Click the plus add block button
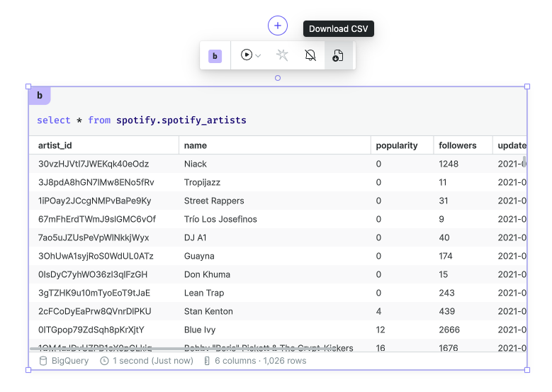The height and width of the screenshot is (392, 552). tap(277, 26)
